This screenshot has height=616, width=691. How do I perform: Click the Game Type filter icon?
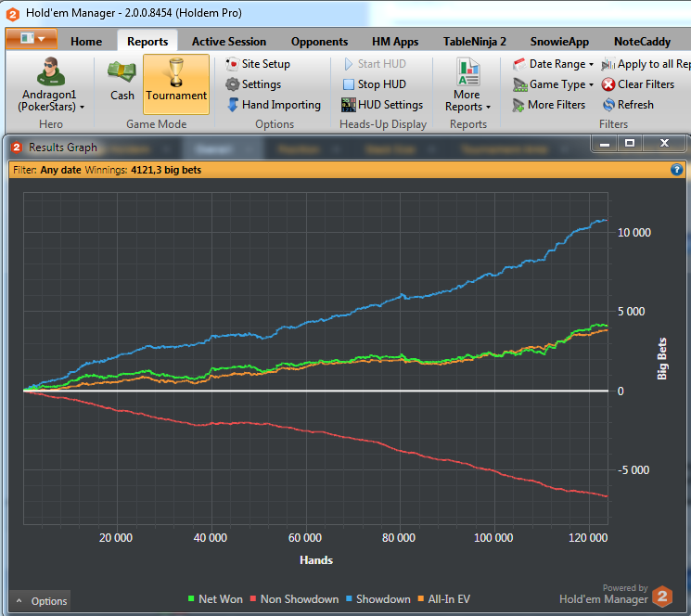coord(520,84)
